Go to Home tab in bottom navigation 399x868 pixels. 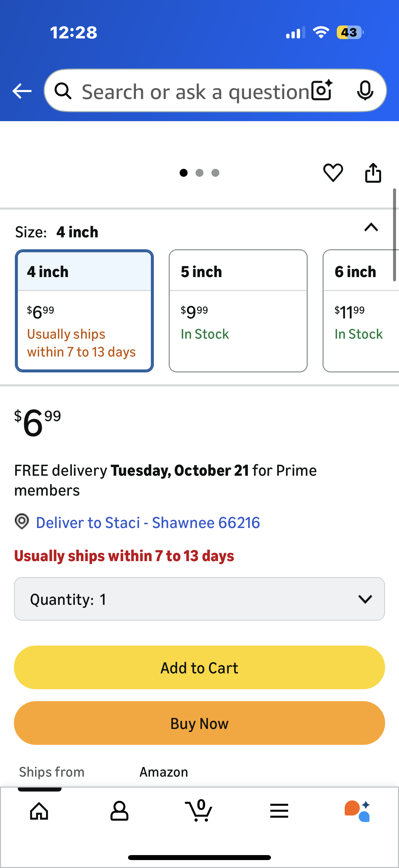(x=39, y=810)
